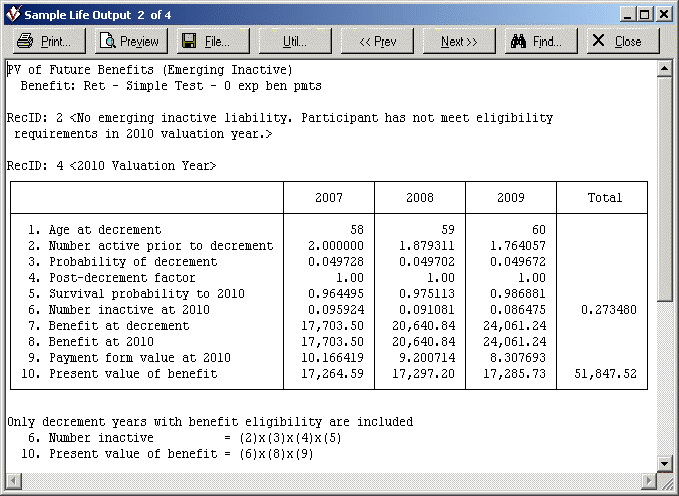Click the Print button with printer icon
This screenshot has height=496, width=679.
coord(49,41)
